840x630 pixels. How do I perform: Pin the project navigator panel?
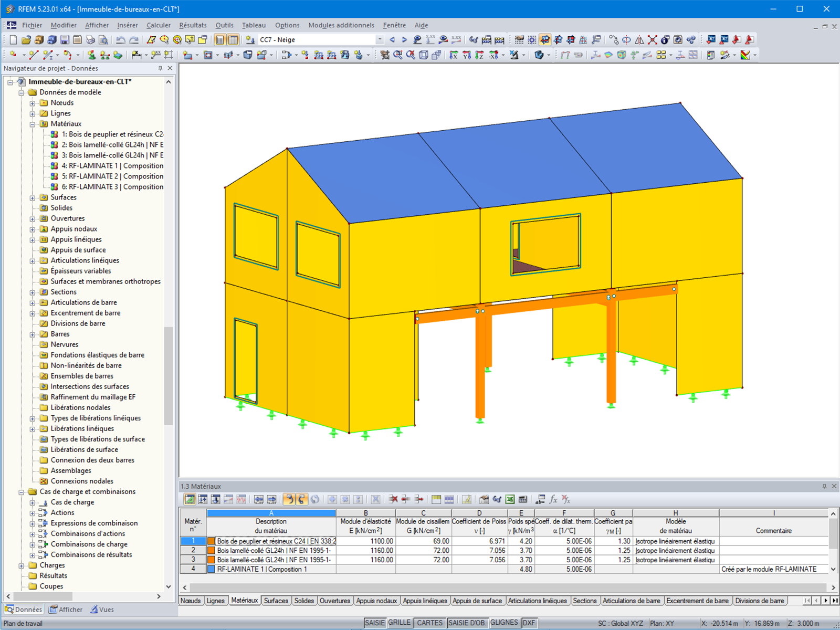pyautogui.click(x=160, y=68)
